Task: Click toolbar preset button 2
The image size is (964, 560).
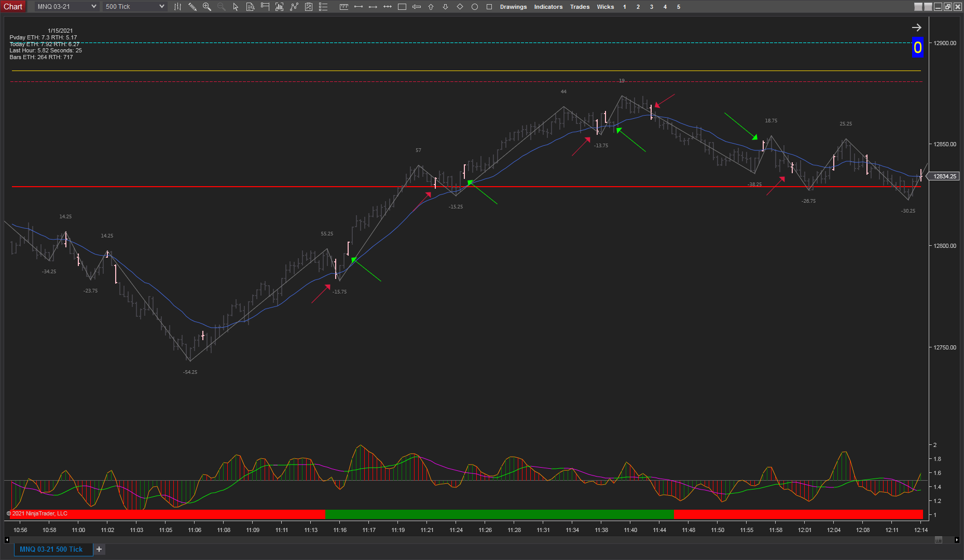Action: (x=638, y=7)
